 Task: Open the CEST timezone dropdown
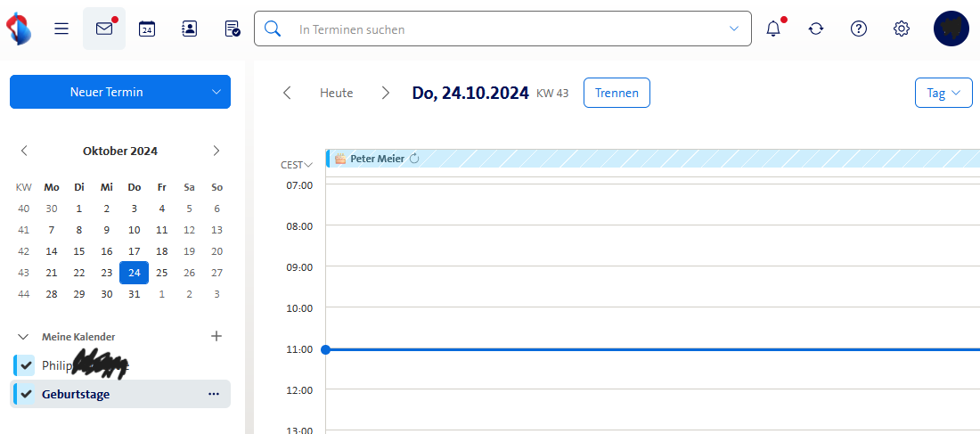pos(297,165)
